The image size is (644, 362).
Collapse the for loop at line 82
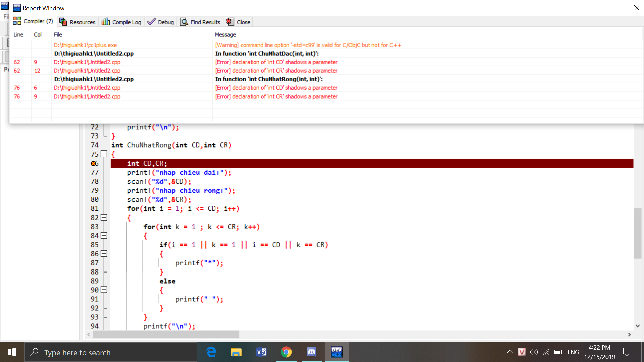(x=104, y=218)
